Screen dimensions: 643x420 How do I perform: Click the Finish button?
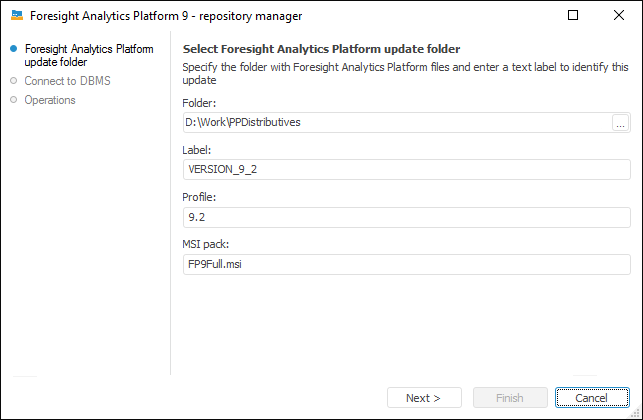510,398
